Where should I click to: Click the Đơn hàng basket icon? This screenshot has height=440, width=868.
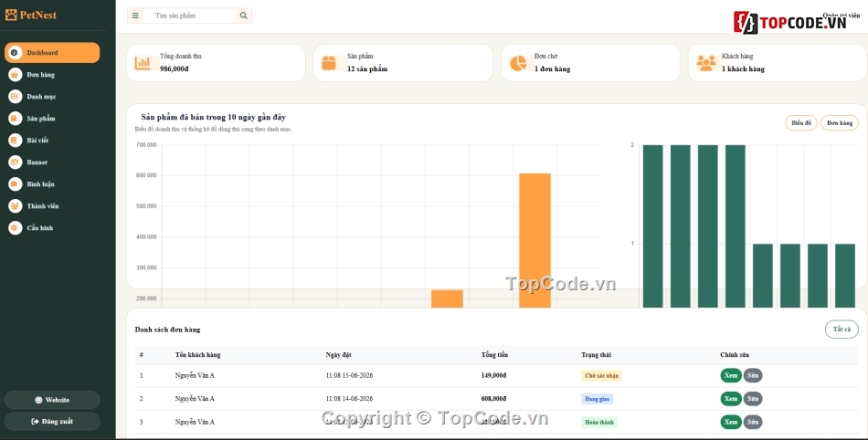(15, 75)
